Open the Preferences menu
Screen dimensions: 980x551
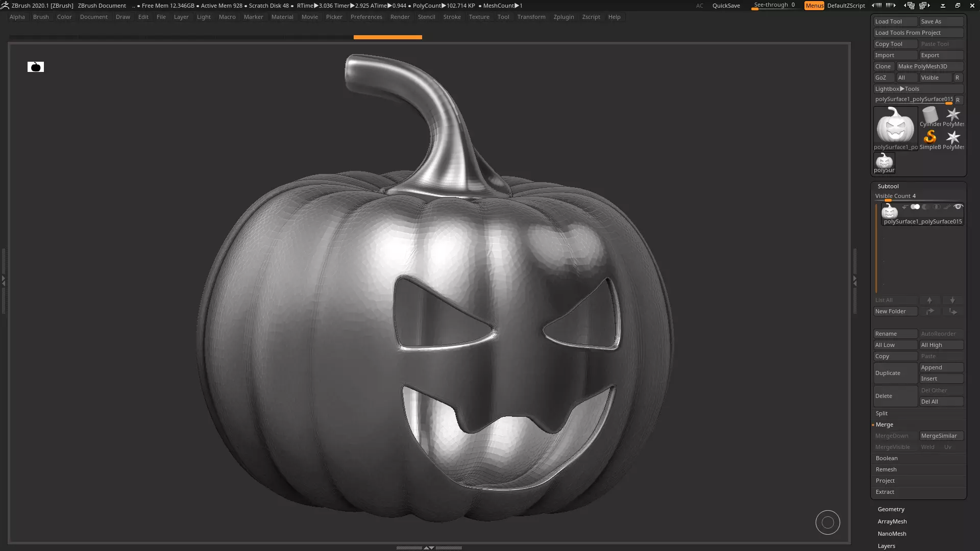pos(366,17)
